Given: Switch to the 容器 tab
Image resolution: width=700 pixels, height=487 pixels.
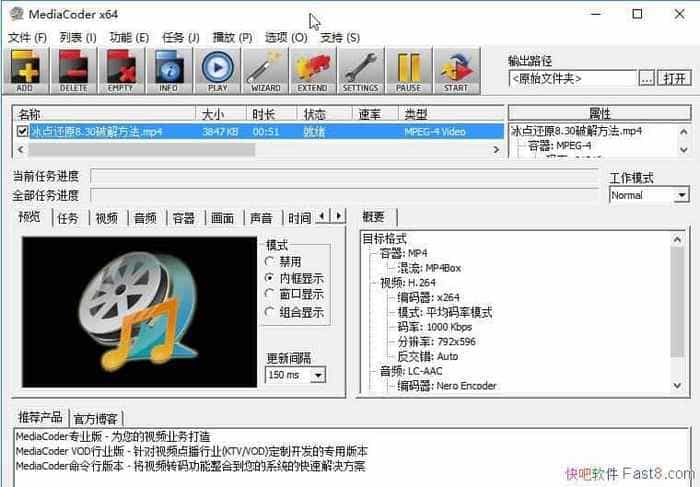Looking at the screenshot, I should [183, 218].
